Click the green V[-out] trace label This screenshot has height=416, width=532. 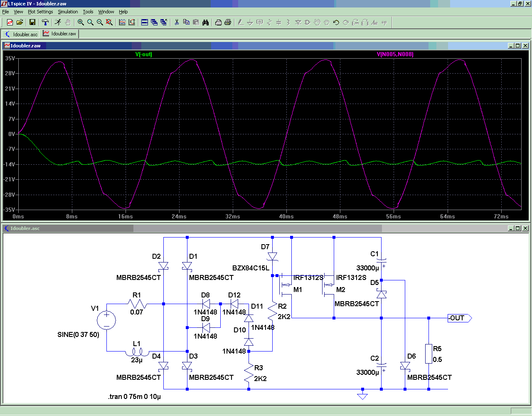coord(144,54)
